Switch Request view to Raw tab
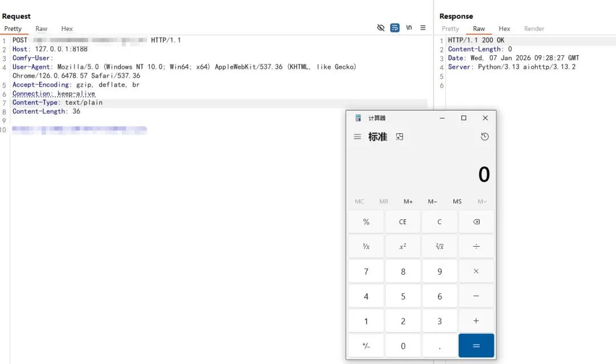This screenshot has height=364, width=616. [42, 28]
